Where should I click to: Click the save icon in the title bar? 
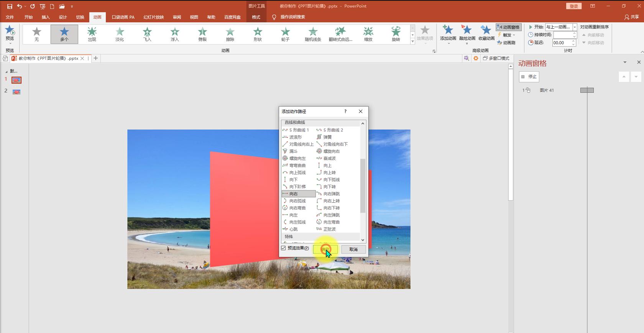click(x=10, y=6)
